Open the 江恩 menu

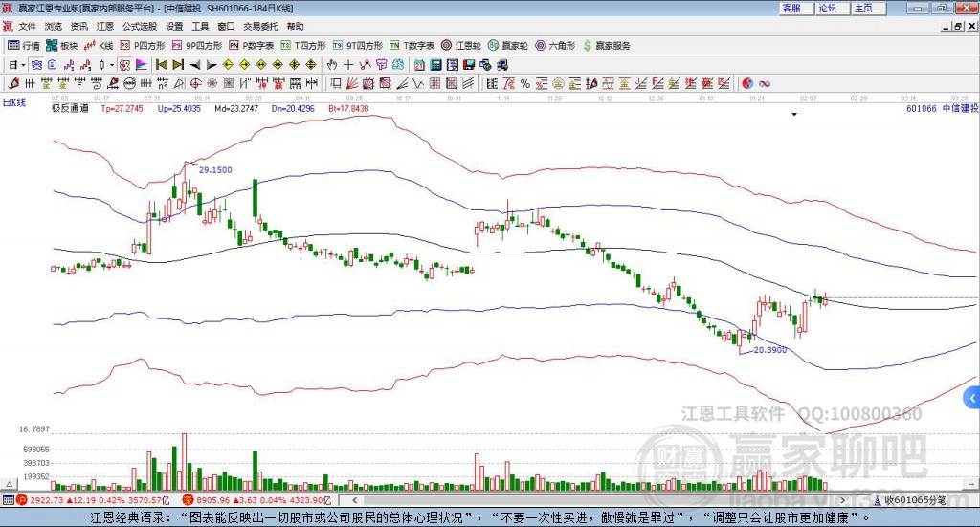pyautogui.click(x=105, y=26)
